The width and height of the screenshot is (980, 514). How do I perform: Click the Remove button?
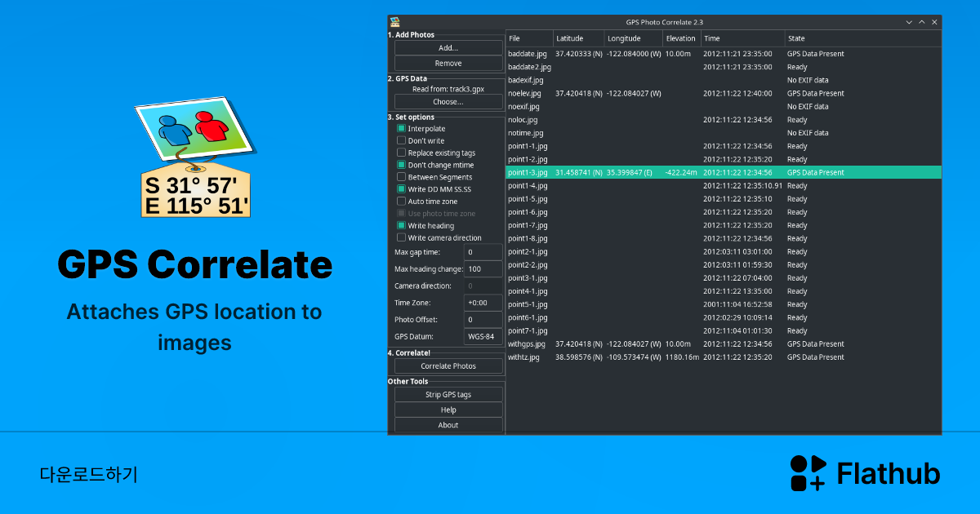(x=448, y=63)
